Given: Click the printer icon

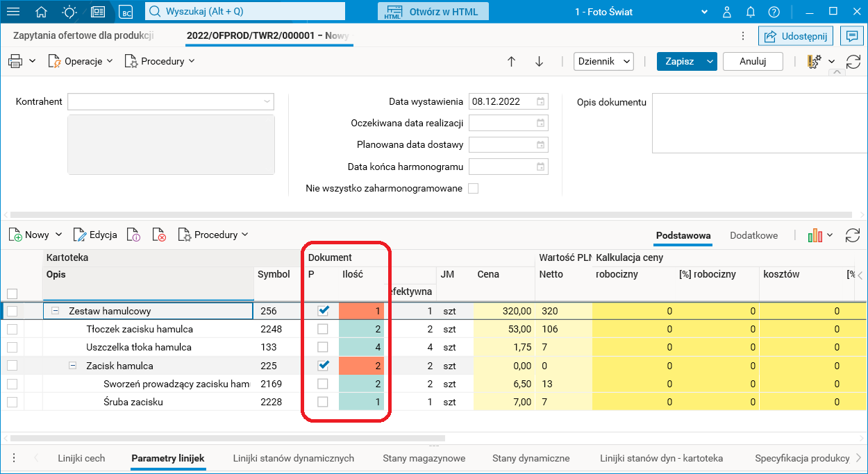Looking at the screenshot, I should pyautogui.click(x=15, y=61).
